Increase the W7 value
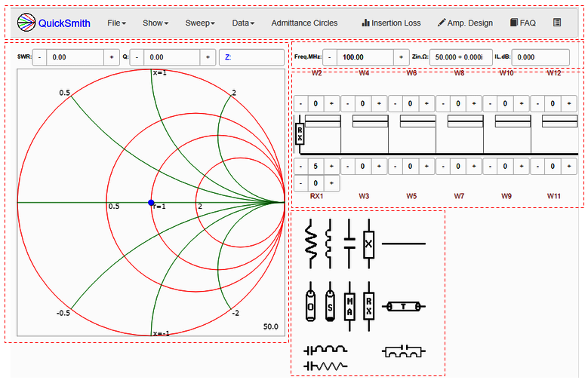 click(x=474, y=166)
